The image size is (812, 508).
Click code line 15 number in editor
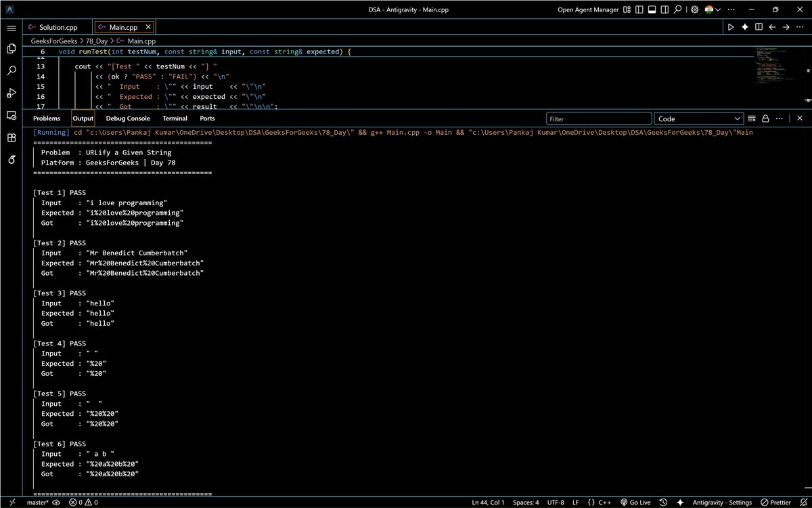[x=41, y=87]
